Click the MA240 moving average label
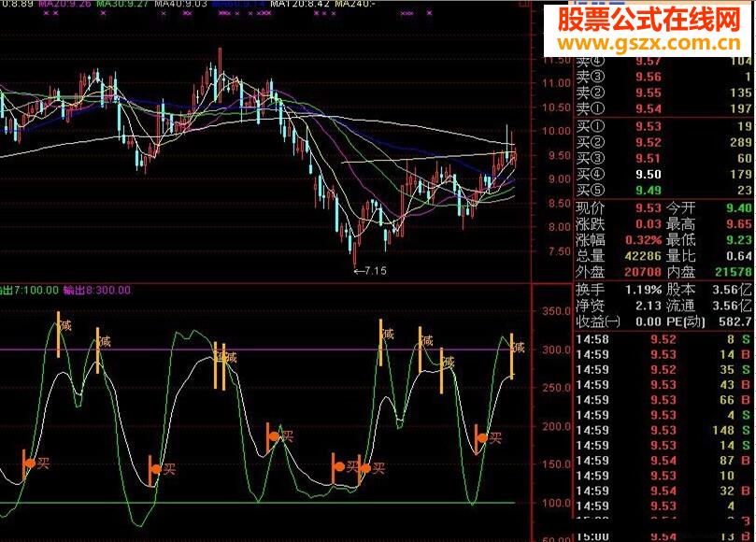This screenshot has height=542, width=756. (x=355, y=4)
